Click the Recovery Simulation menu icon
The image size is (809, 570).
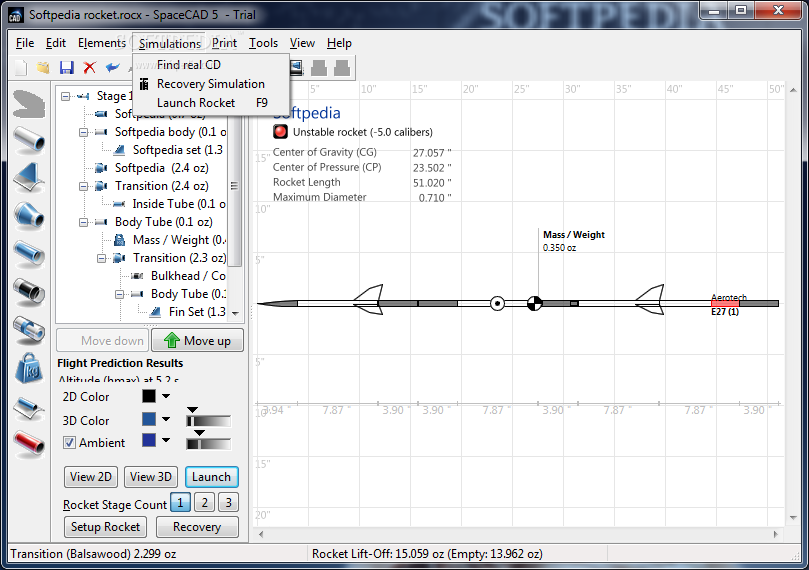[144, 84]
